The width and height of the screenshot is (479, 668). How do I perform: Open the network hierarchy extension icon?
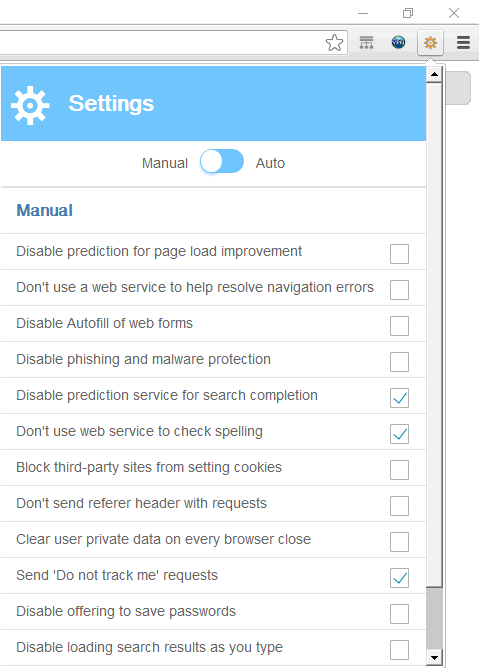366,43
